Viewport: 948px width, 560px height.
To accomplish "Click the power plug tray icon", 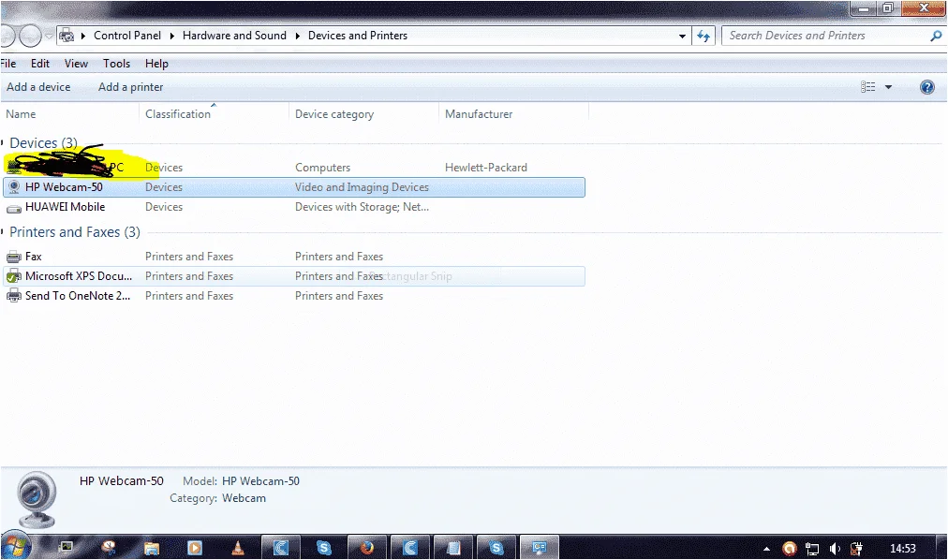I will [857, 549].
